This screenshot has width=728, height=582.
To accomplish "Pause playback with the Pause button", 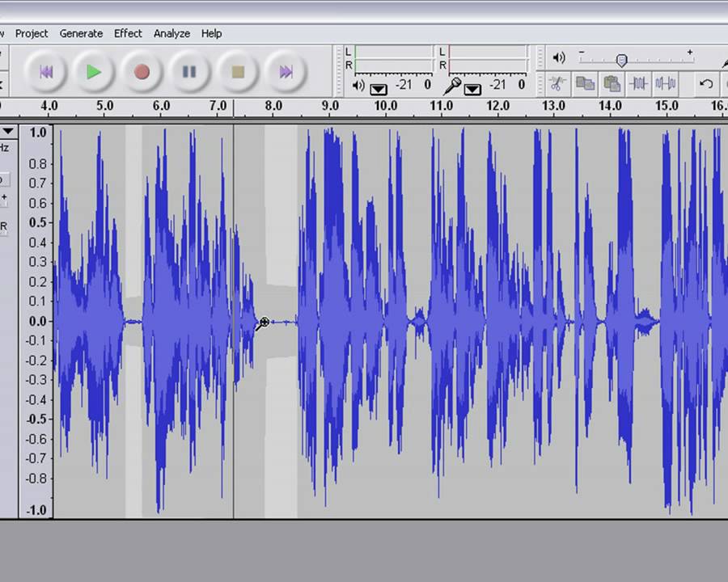I will pyautogui.click(x=189, y=72).
